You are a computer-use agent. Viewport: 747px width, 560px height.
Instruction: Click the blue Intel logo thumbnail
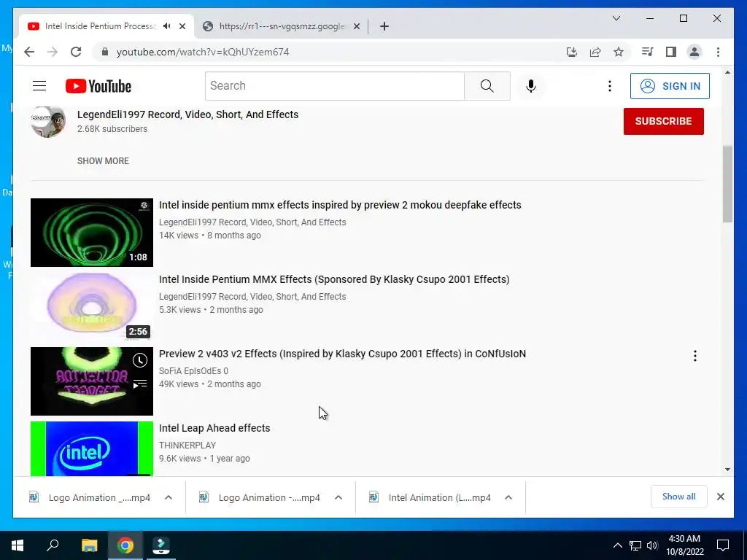pyautogui.click(x=92, y=448)
